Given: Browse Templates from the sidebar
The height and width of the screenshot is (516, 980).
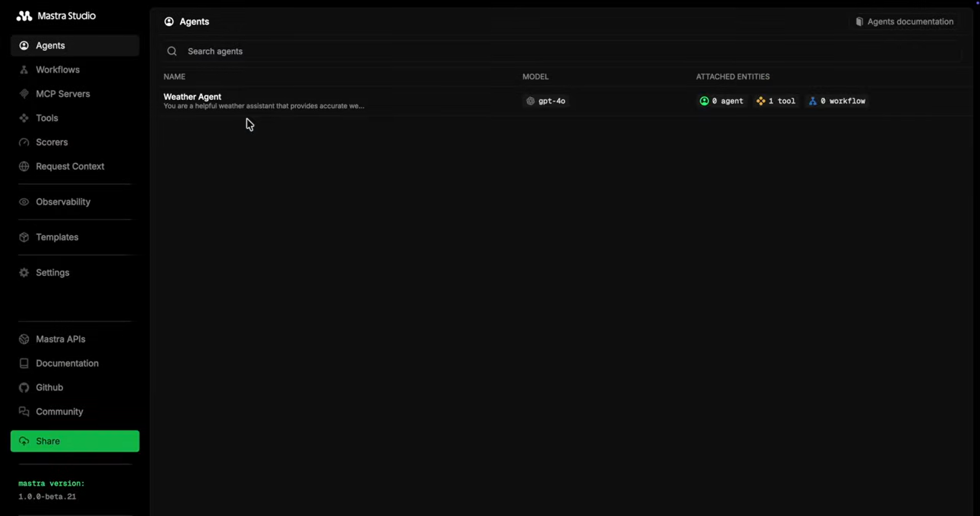Looking at the screenshot, I should (75, 237).
